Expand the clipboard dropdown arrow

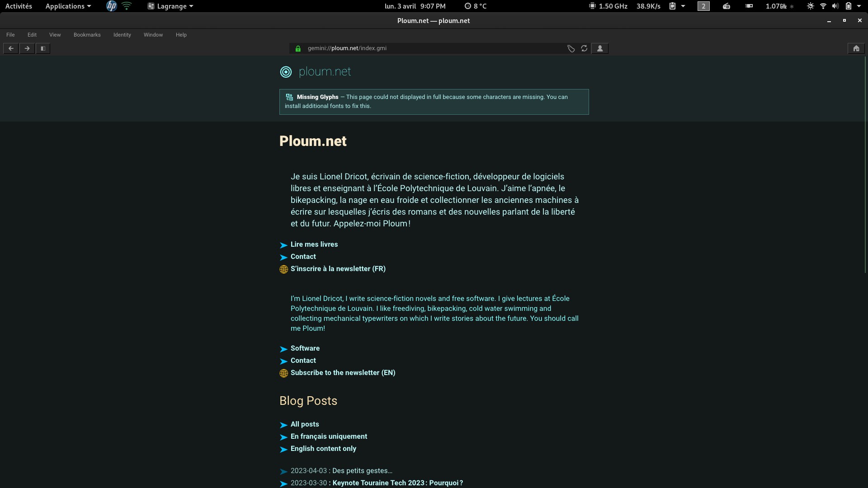pyautogui.click(x=683, y=6)
